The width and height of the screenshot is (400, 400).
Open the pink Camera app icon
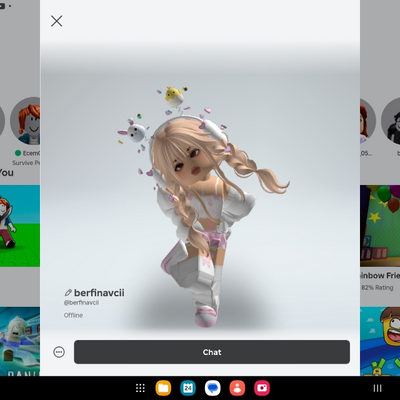[x=262, y=388]
